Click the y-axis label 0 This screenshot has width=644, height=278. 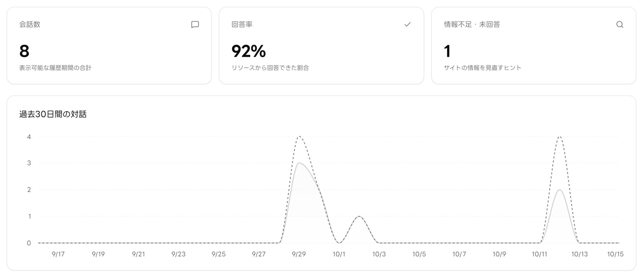[x=29, y=243]
